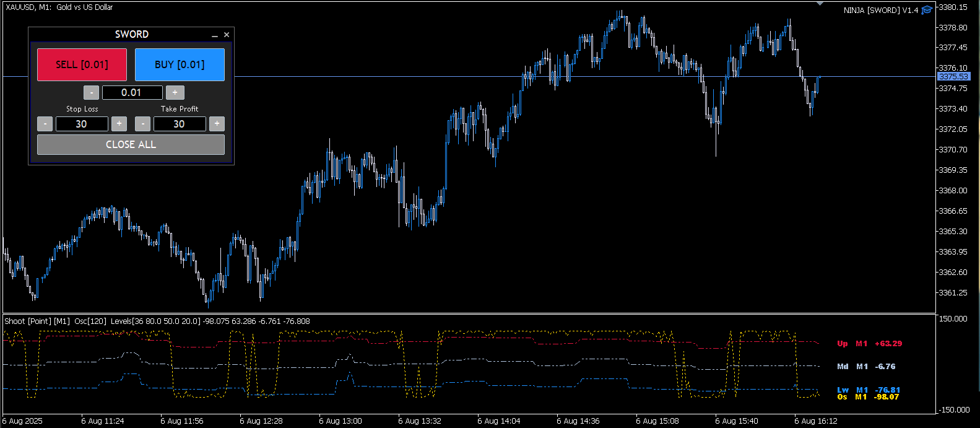
Task: Click the NINJA [SWORD] V1.4 label
Action: pyautogui.click(x=881, y=10)
